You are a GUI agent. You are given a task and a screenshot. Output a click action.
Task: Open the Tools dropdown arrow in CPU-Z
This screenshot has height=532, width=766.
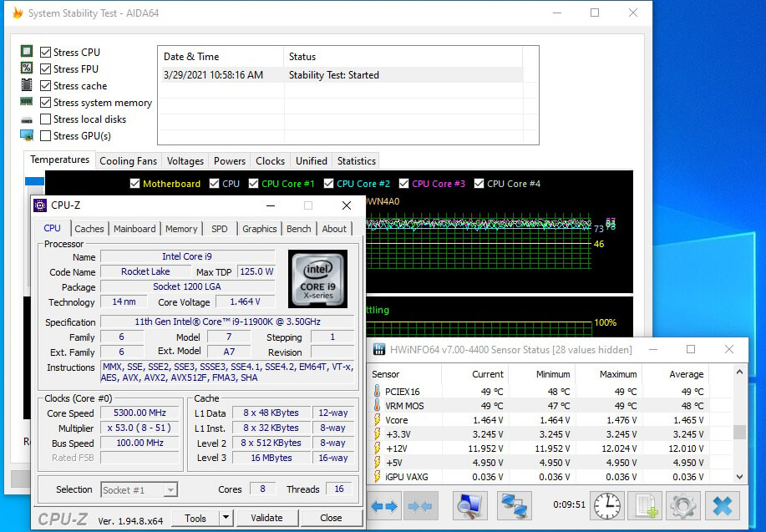[x=226, y=518]
